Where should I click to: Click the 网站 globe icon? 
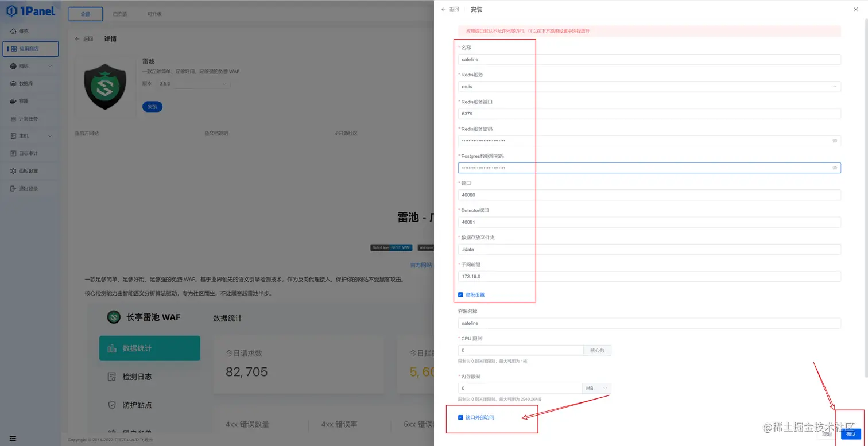[x=13, y=66]
